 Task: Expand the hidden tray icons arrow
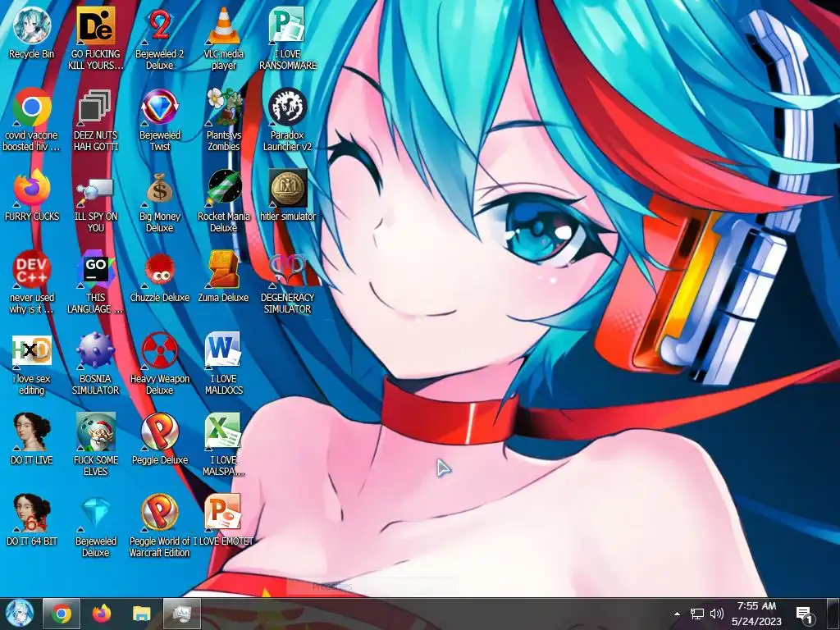(x=677, y=614)
